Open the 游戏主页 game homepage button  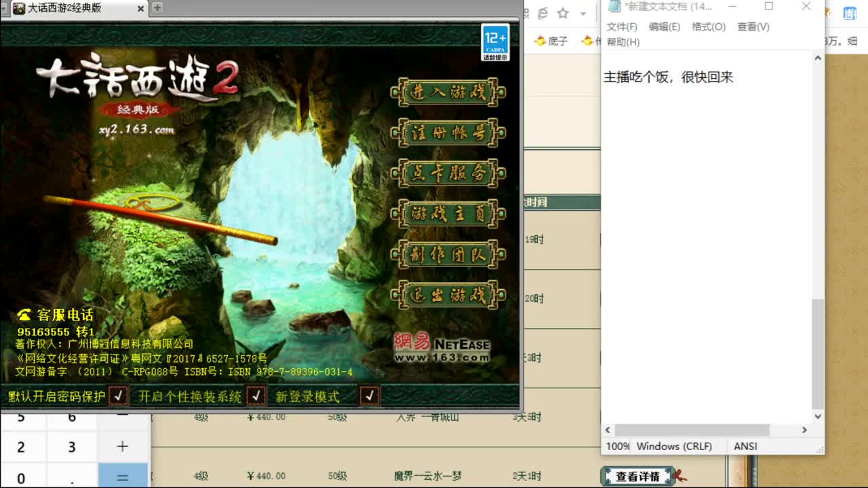(448, 214)
